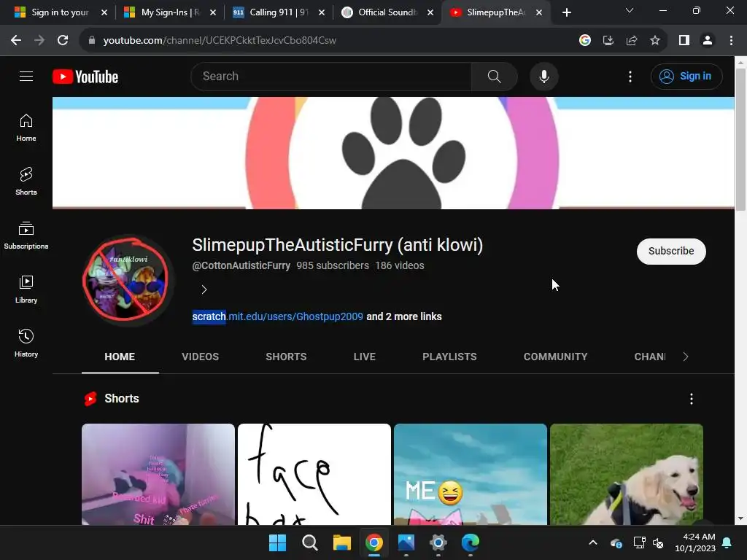Open Shorts section options menu
Screen dimensions: 747x560
click(692, 399)
